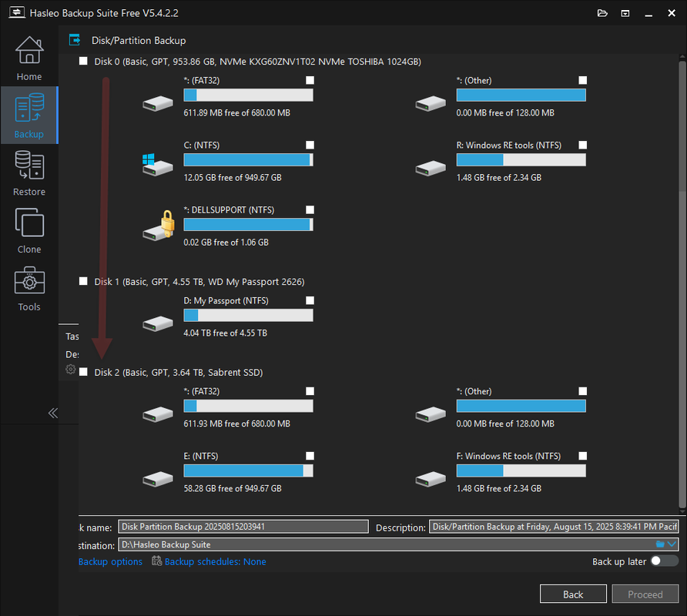This screenshot has height=616, width=687.
Task: Click the Disk 0 Other partition drive icon
Action: pos(431,103)
